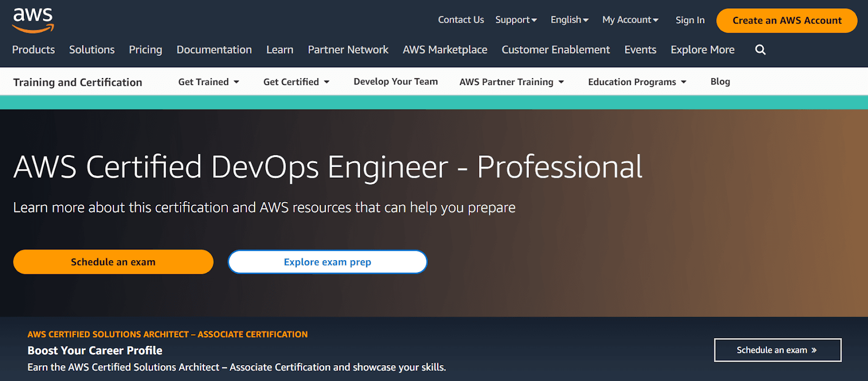Expand the Education Programs menu
The image size is (868, 381).
point(637,82)
